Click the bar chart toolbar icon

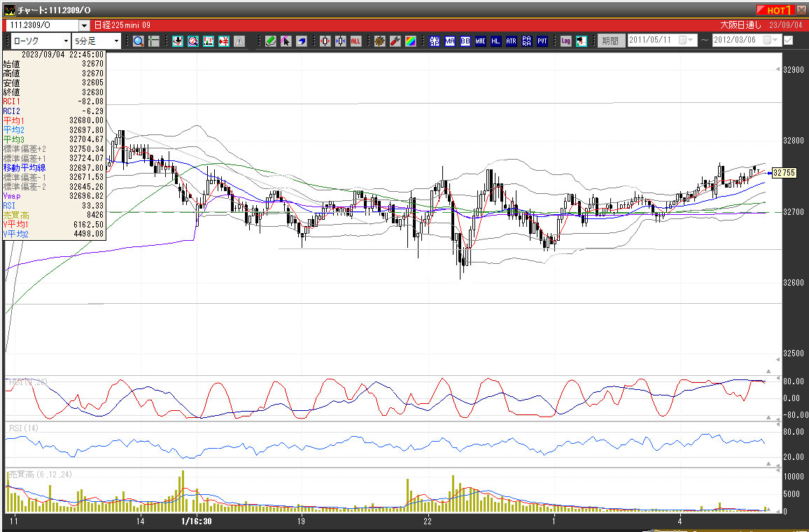(x=209, y=41)
